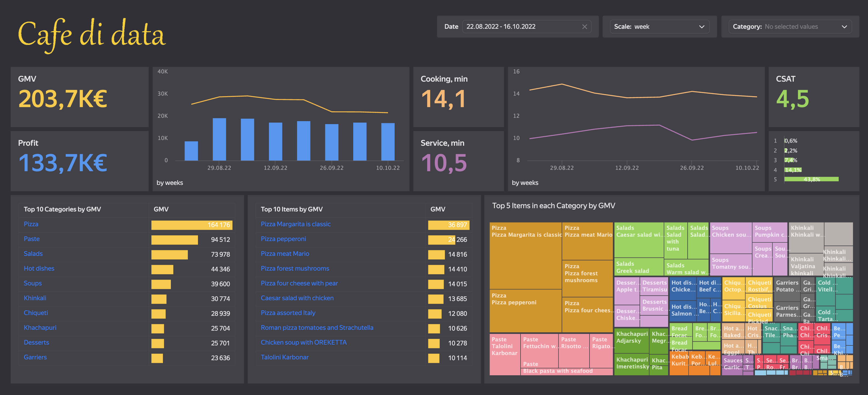The width and height of the screenshot is (868, 395).
Task: Click the CSAT rating 5 green bar
Action: click(x=811, y=179)
